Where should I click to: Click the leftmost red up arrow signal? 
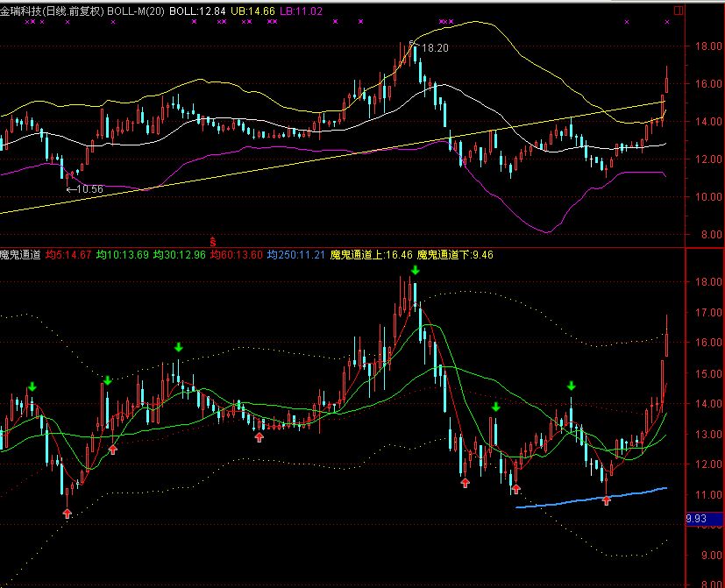coord(67,514)
